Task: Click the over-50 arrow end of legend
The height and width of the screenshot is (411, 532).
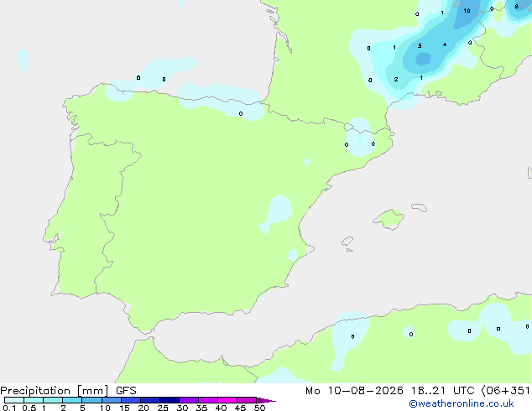Action: (x=266, y=400)
